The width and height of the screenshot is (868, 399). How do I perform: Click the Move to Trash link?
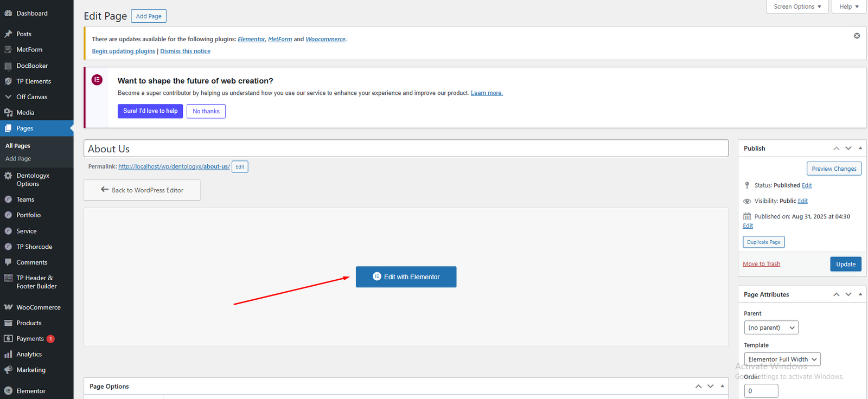click(761, 264)
